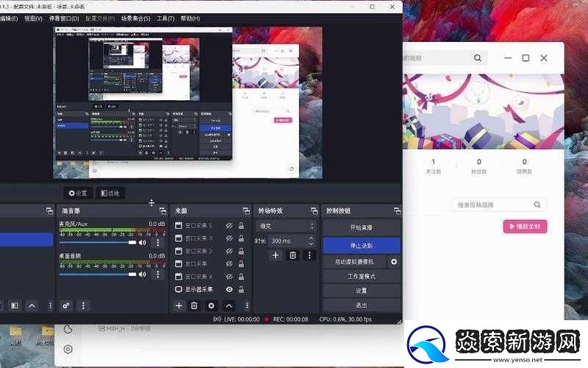Open the 工具(T) menu
The height and width of the screenshot is (368, 588).
coord(165,18)
